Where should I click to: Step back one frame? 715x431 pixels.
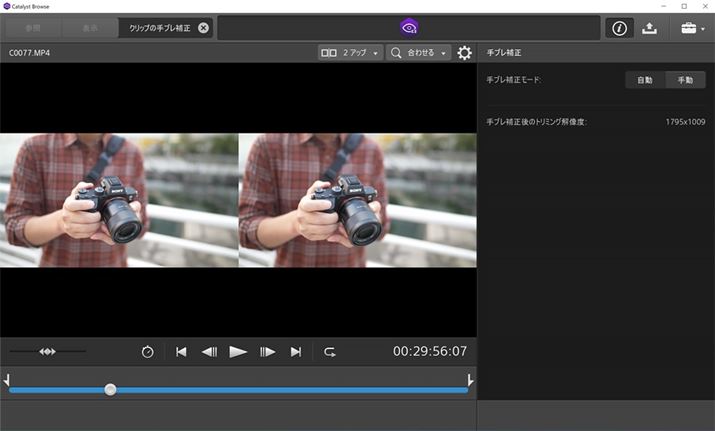pyautogui.click(x=209, y=351)
